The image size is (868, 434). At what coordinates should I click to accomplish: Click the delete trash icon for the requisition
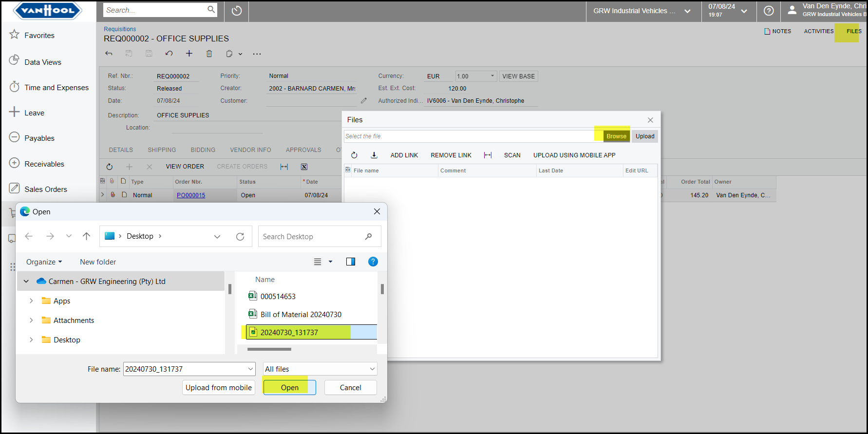coord(209,54)
